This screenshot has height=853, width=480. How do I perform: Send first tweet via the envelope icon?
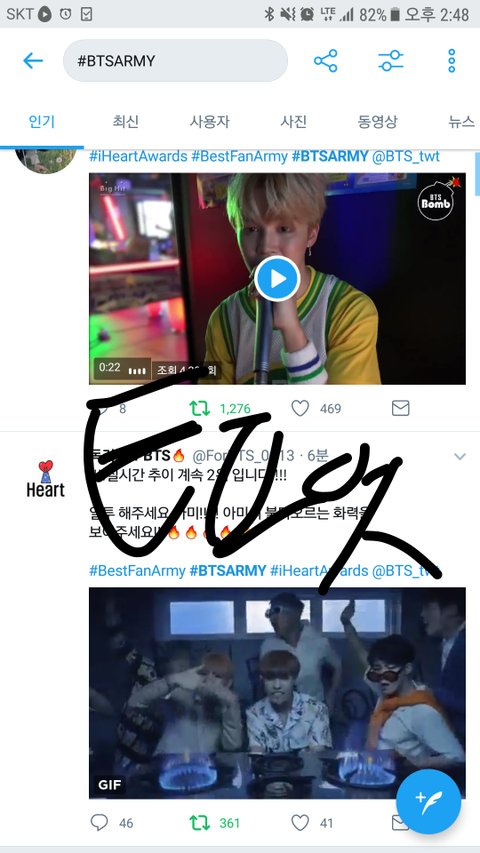[x=401, y=408]
